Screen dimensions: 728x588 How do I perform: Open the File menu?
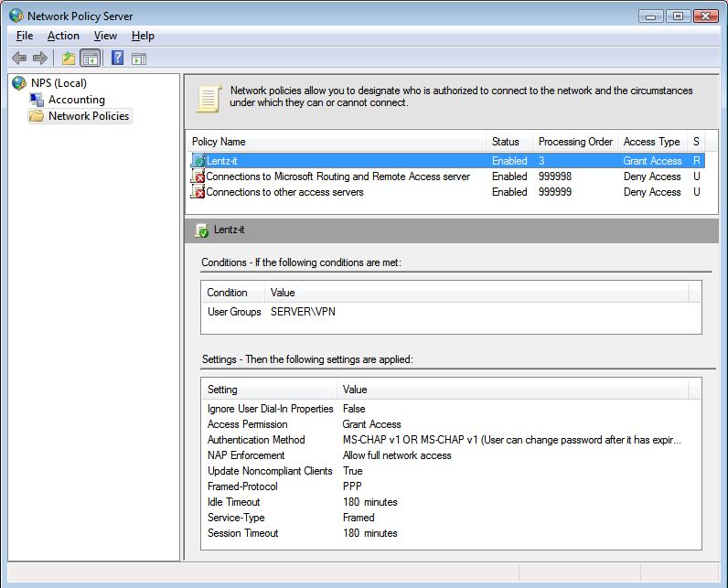pos(25,36)
